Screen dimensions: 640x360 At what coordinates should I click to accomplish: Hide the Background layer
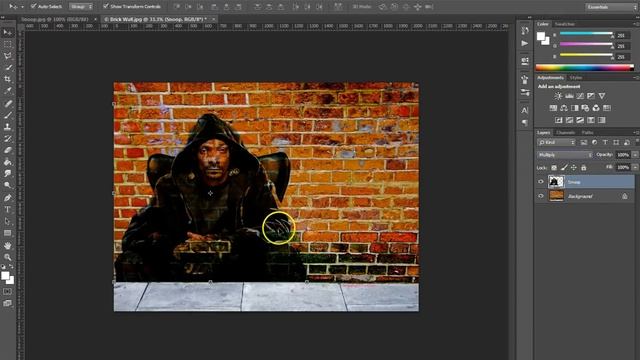point(541,196)
